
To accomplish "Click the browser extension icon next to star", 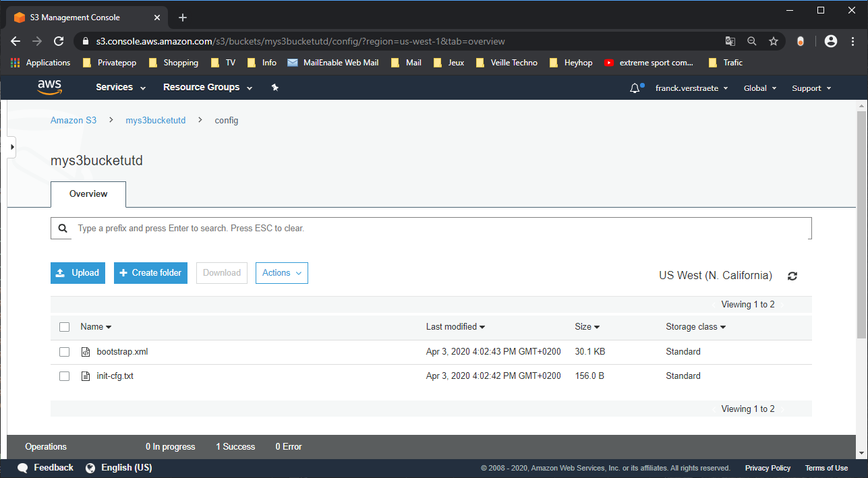I will point(801,41).
